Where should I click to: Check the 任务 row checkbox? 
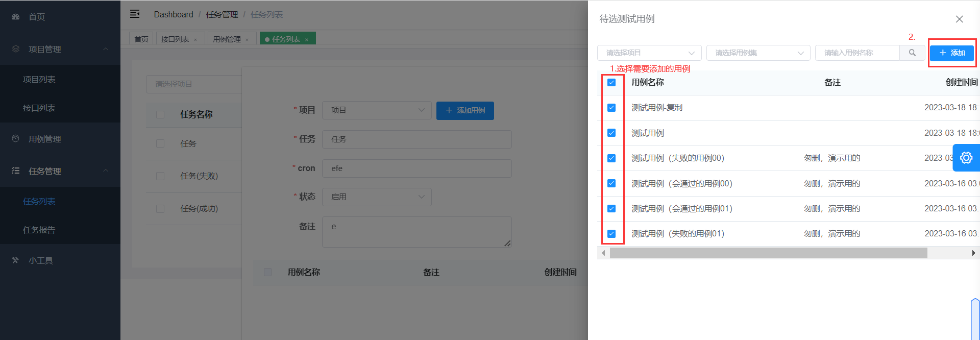pyautogui.click(x=160, y=143)
